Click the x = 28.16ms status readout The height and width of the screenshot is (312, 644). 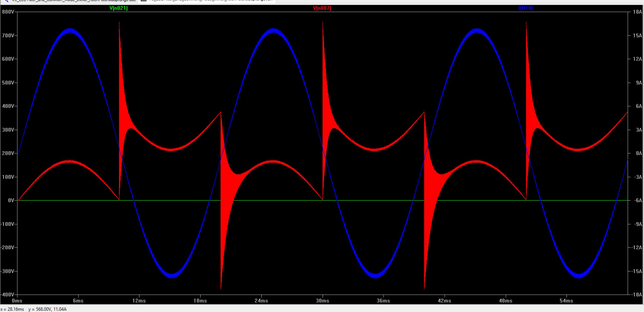pos(12,309)
